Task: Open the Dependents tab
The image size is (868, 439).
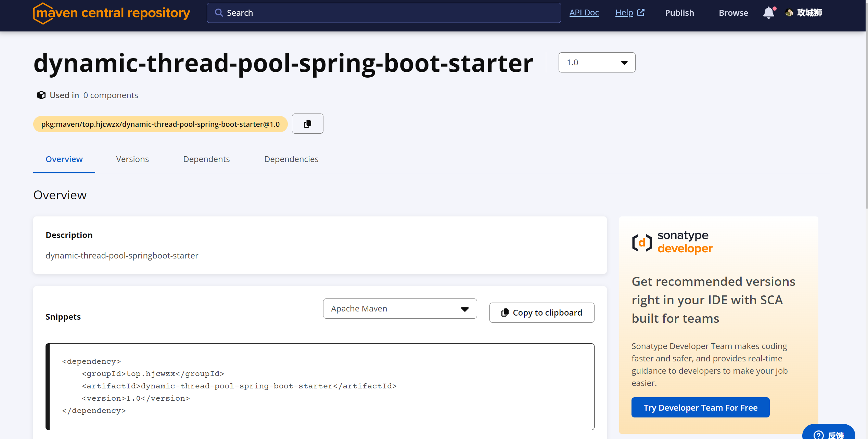Action: pyautogui.click(x=206, y=159)
